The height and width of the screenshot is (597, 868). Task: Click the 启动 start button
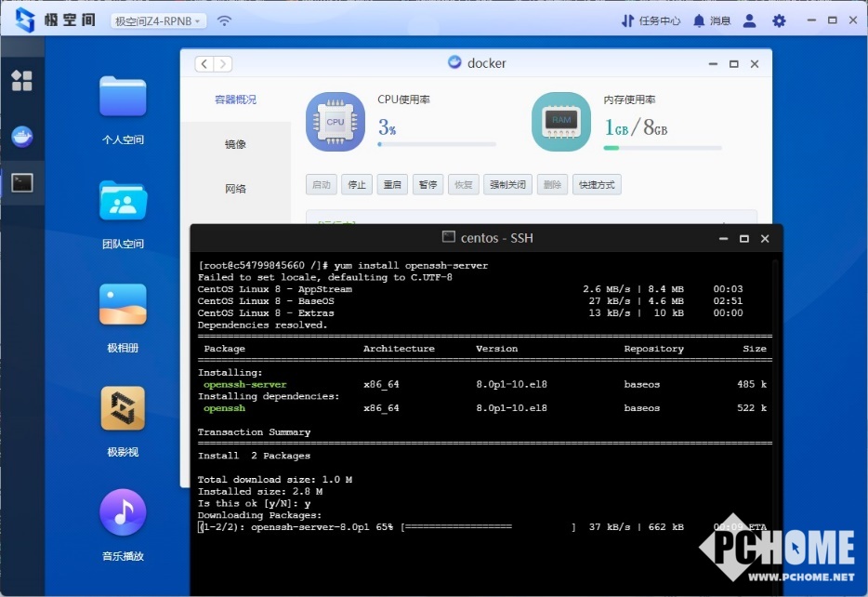[x=321, y=184]
